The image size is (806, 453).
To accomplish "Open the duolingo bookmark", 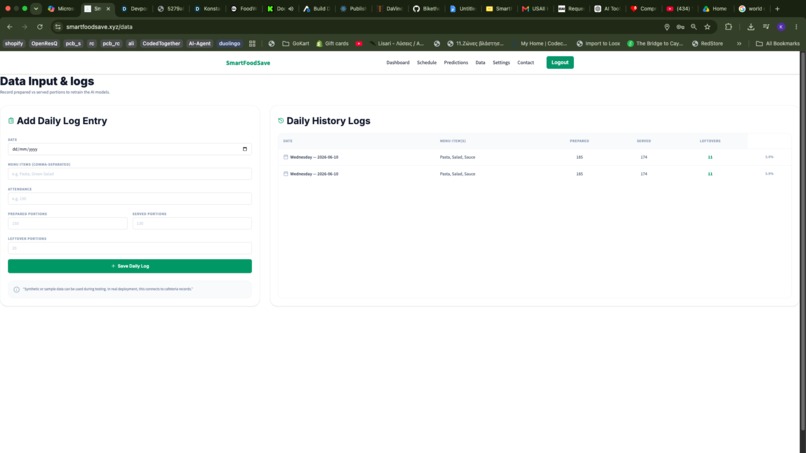I will [x=229, y=44].
